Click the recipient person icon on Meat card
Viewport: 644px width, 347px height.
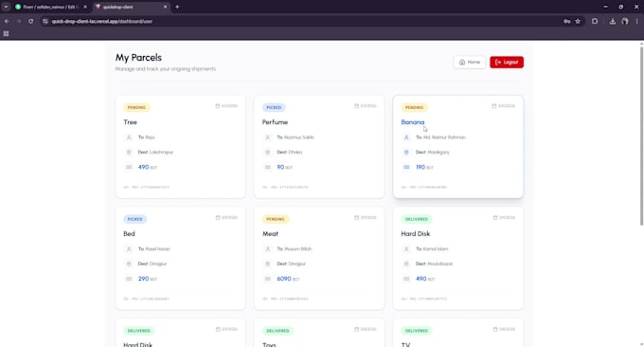click(x=267, y=248)
